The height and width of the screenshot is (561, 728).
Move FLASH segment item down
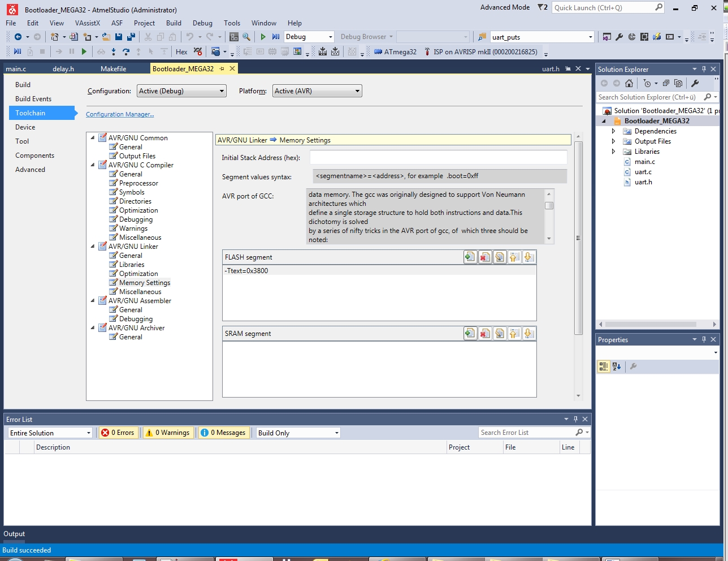[529, 257]
